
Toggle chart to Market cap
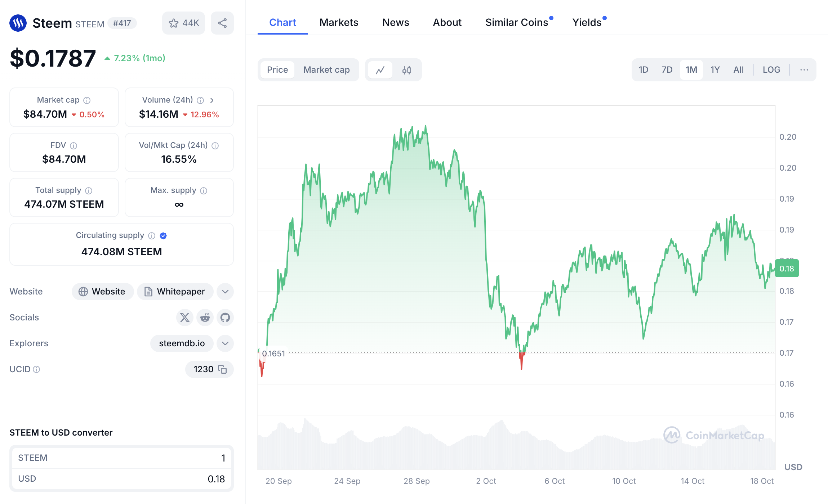tap(326, 70)
